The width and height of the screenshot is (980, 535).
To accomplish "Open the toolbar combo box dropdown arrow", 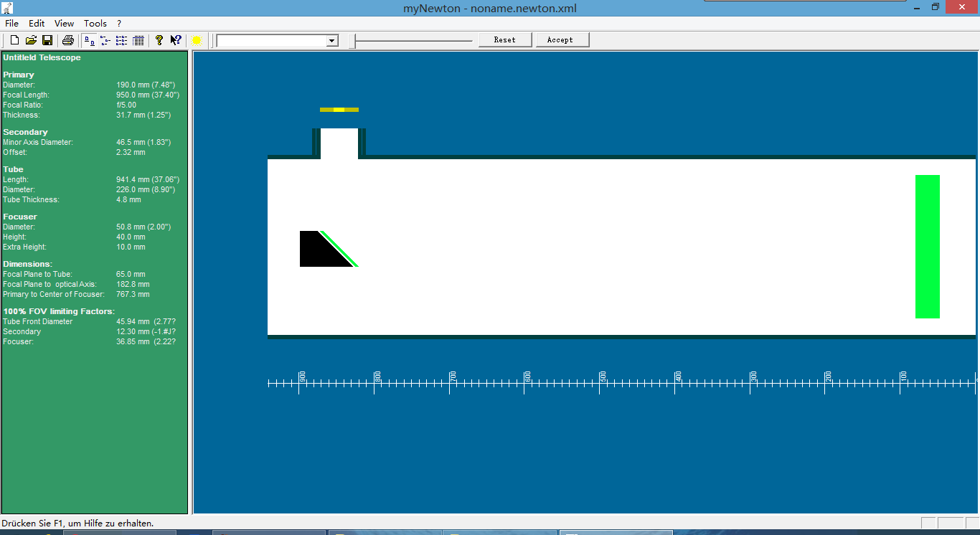I will point(332,41).
